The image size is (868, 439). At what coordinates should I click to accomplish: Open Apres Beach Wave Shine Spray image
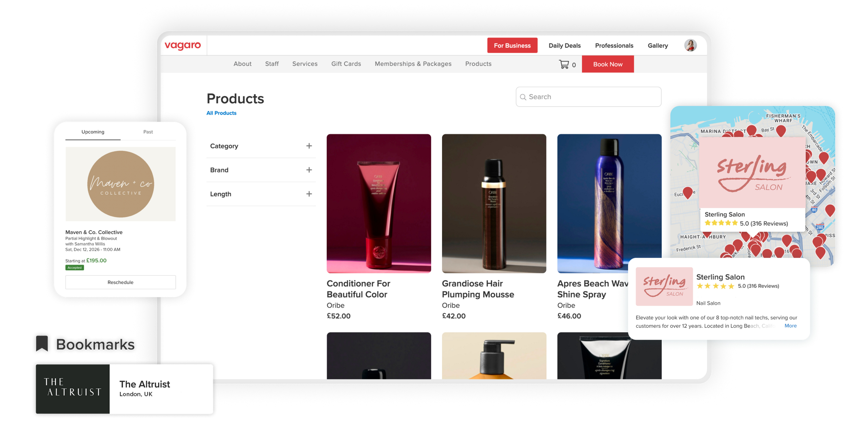click(x=609, y=204)
